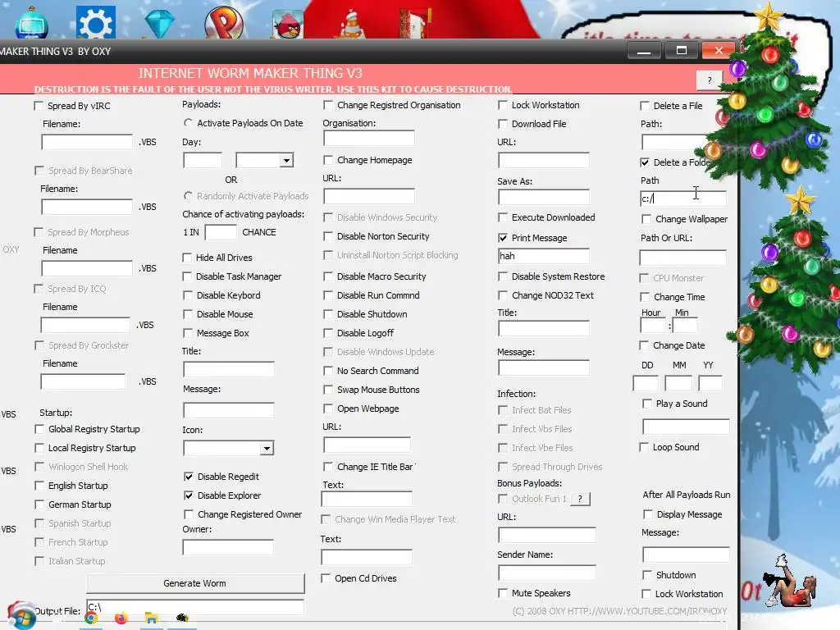Open Firefox from the taskbar
840x630 pixels.
point(121,619)
